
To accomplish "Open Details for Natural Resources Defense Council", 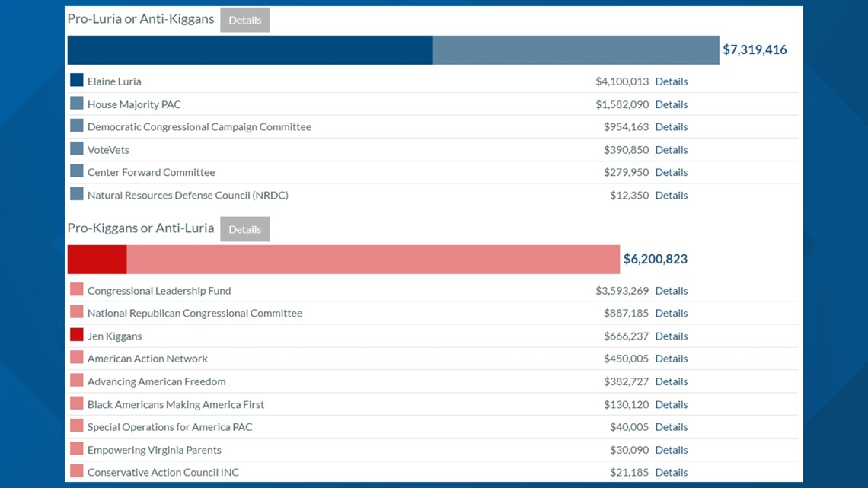I will (x=671, y=195).
